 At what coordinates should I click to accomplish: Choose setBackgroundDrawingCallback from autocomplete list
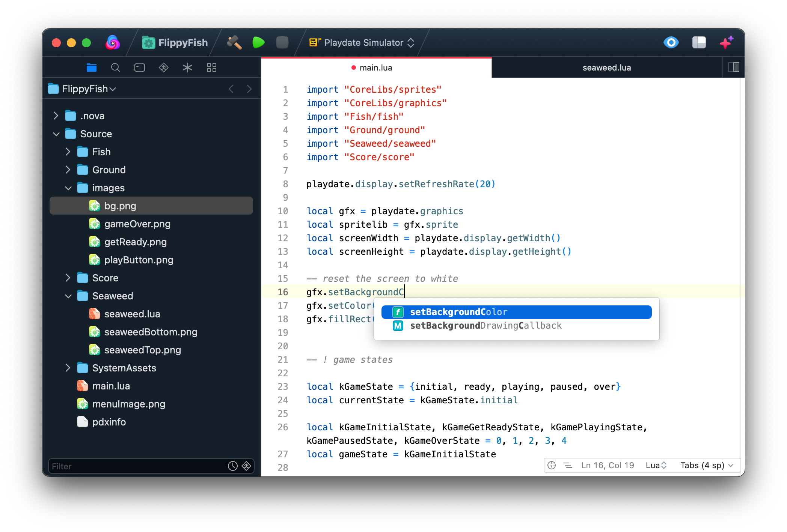click(x=485, y=326)
